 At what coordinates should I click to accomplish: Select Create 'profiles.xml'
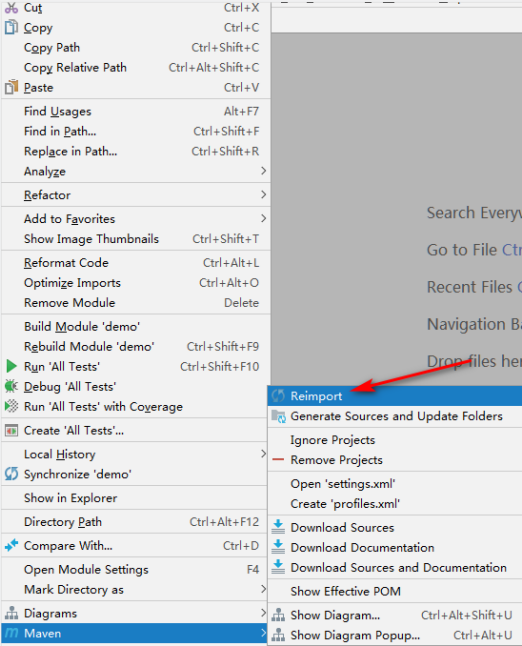coord(395,503)
